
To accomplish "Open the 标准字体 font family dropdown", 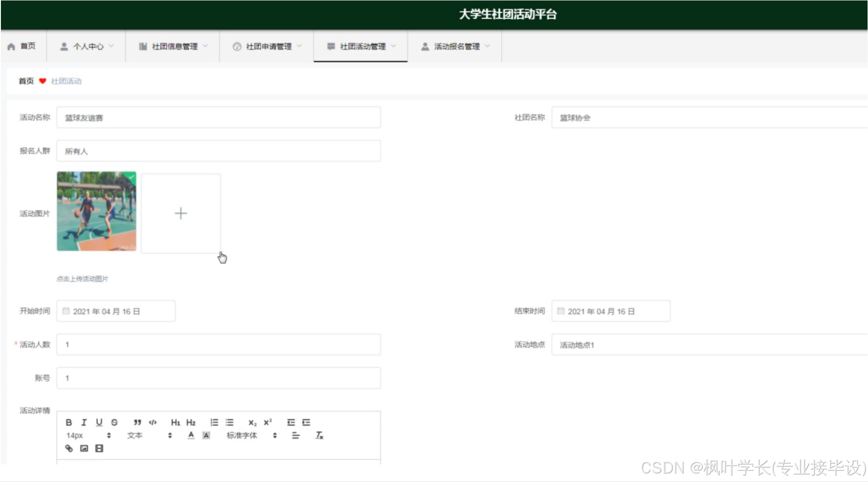I will point(251,435).
